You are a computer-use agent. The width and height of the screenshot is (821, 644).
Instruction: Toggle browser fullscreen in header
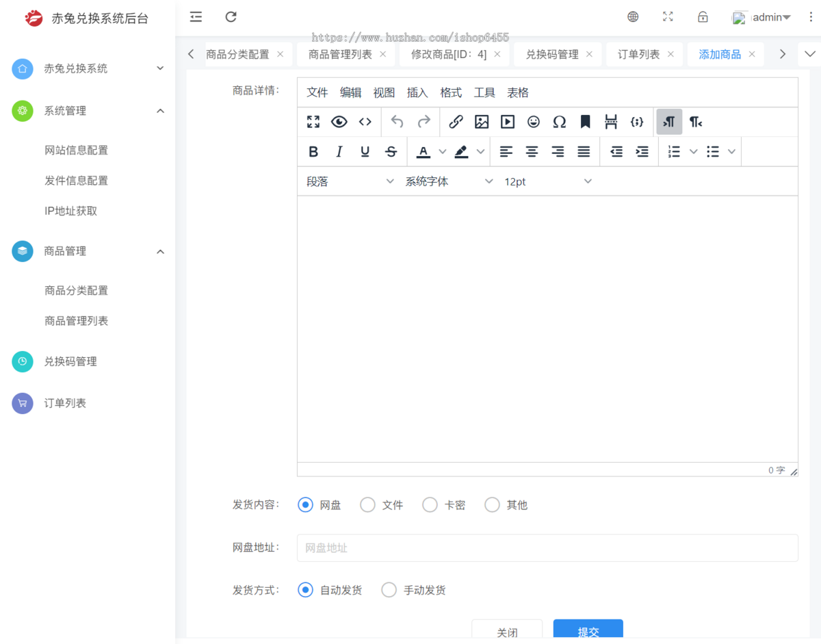coord(668,17)
